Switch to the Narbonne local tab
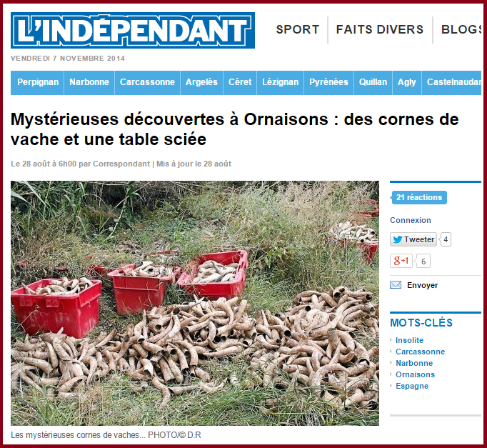Screen dimensions: 487x448 89,82
